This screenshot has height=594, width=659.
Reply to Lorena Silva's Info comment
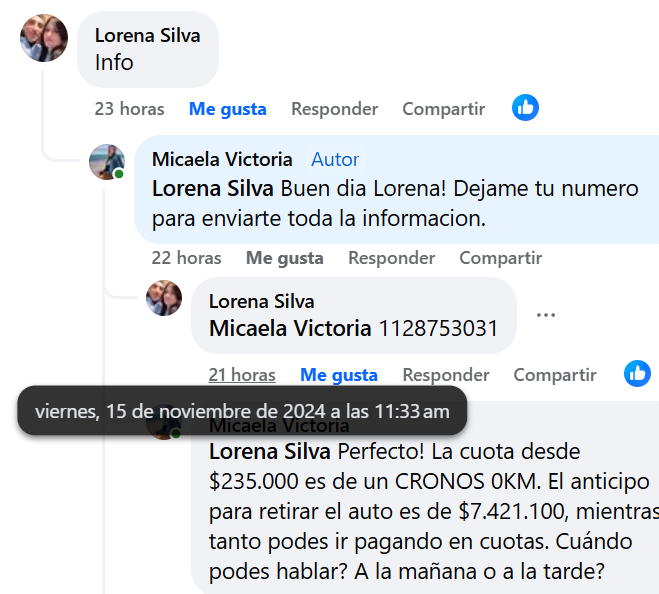coord(334,109)
